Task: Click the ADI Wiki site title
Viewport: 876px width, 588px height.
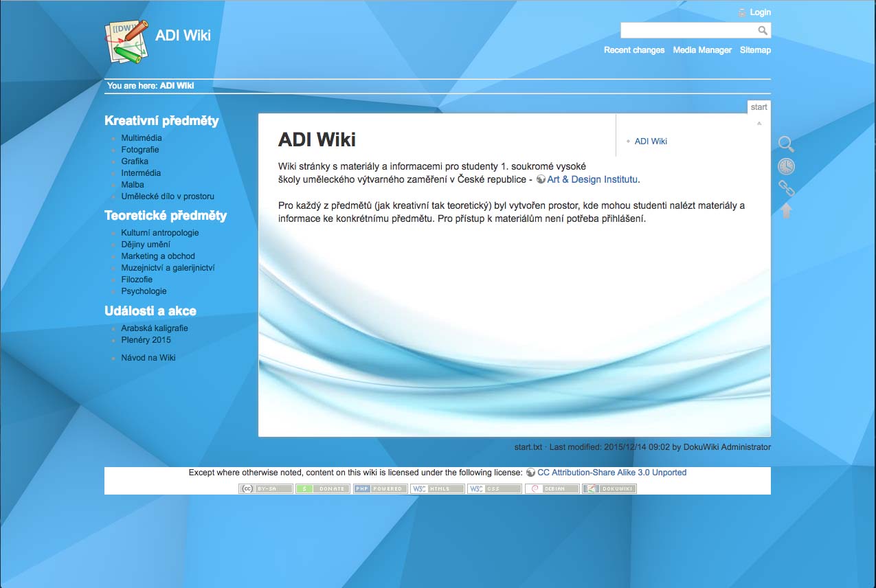Action: click(183, 36)
